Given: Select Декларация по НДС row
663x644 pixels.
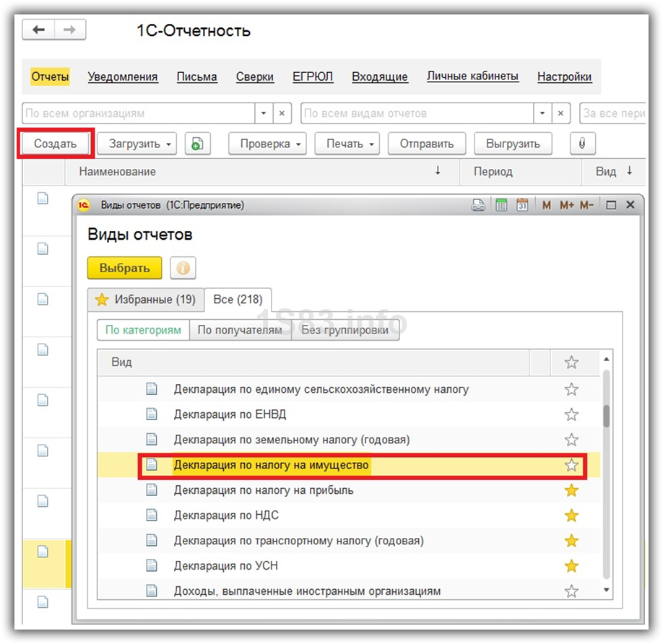Looking at the screenshot, I should coord(349,515).
